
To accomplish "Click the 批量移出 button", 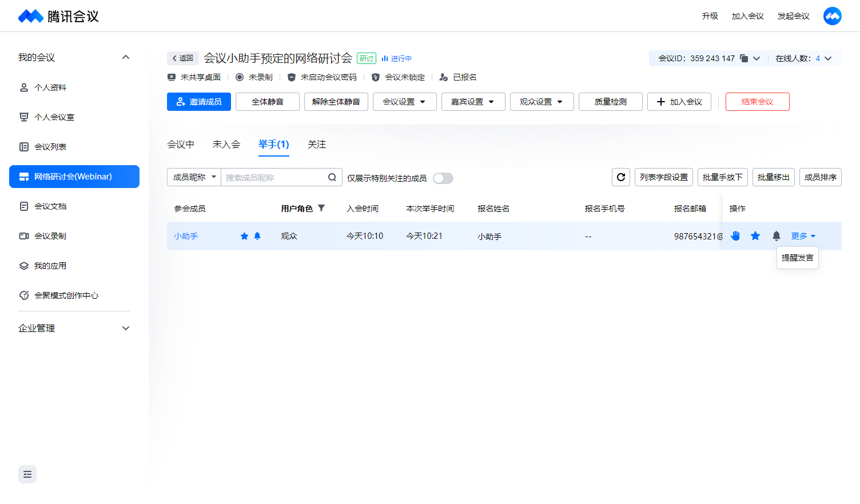I will click(x=774, y=177).
